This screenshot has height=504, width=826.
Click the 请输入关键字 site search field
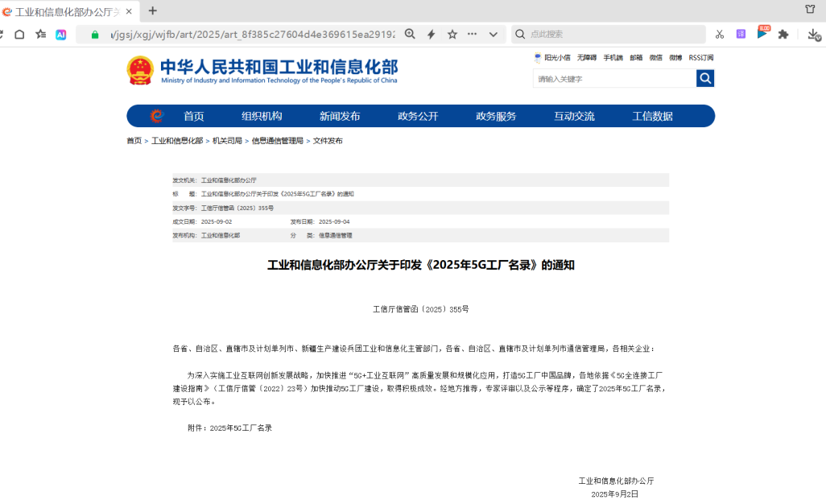click(x=613, y=79)
